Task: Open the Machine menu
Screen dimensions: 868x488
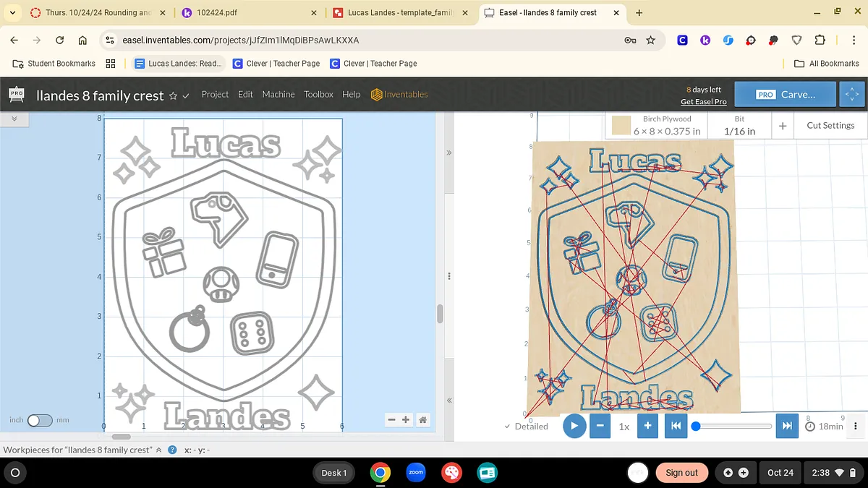Action: tap(278, 95)
